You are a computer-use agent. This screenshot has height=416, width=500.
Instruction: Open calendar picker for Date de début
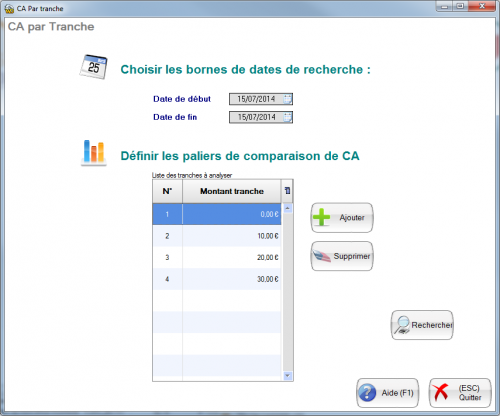[x=287, y=99]
